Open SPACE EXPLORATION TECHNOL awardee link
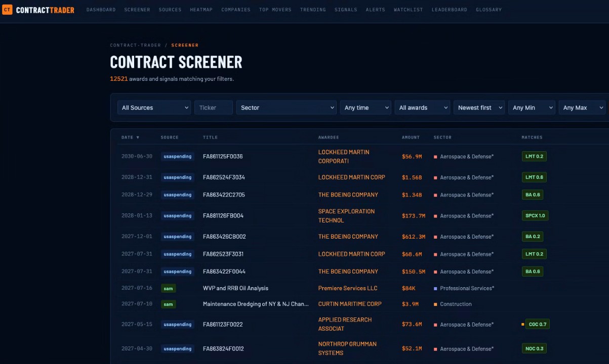Screen dimensions: 609x364 pyautogui.click(x=346, y=216)
